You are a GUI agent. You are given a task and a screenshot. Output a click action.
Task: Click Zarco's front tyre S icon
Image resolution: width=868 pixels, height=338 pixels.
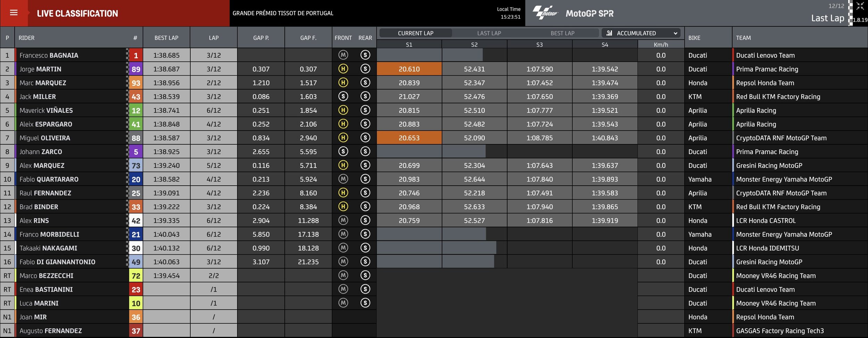point(343,151)
